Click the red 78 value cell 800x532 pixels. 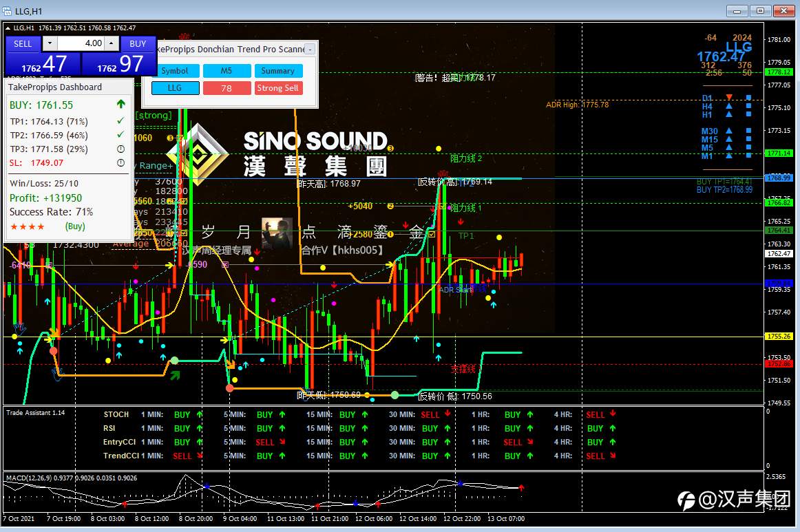tap(227, 87)
